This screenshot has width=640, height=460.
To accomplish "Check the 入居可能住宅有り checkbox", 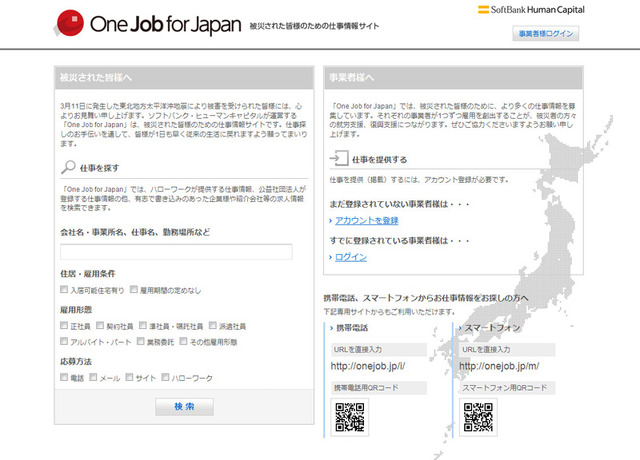I will 64,289.
